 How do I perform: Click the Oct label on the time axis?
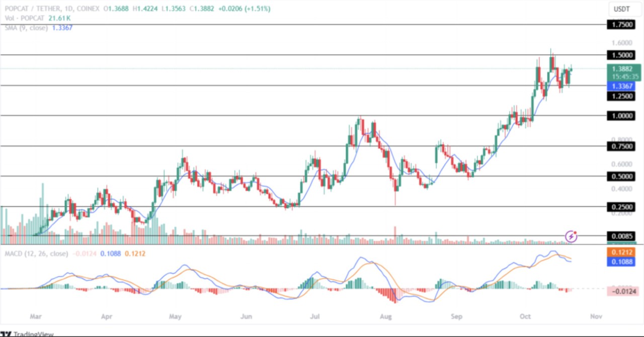525,317
